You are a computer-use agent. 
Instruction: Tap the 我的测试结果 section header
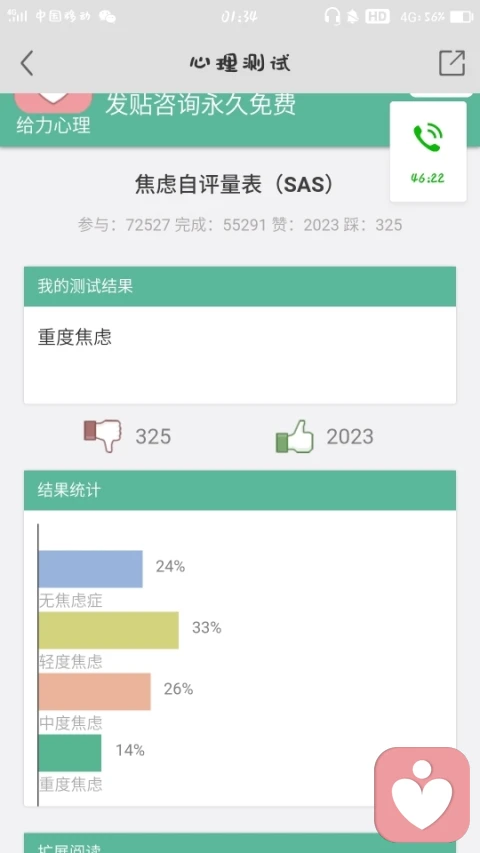[240, 286]
